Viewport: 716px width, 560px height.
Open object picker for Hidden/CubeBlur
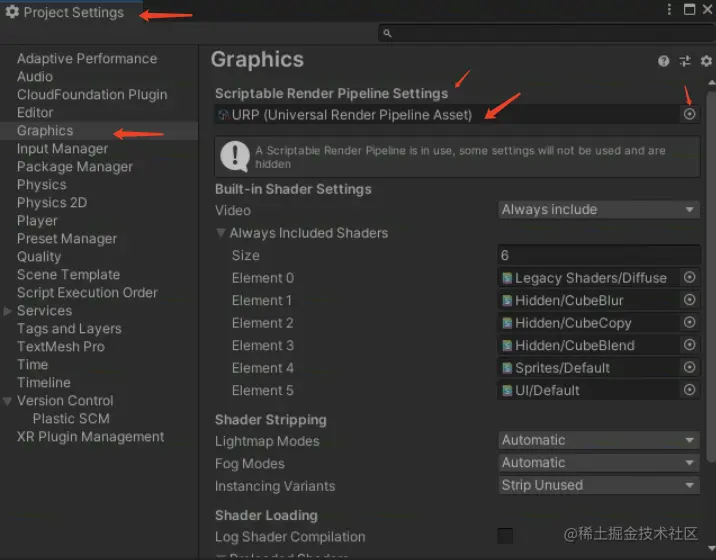click(x=690, y=300)
